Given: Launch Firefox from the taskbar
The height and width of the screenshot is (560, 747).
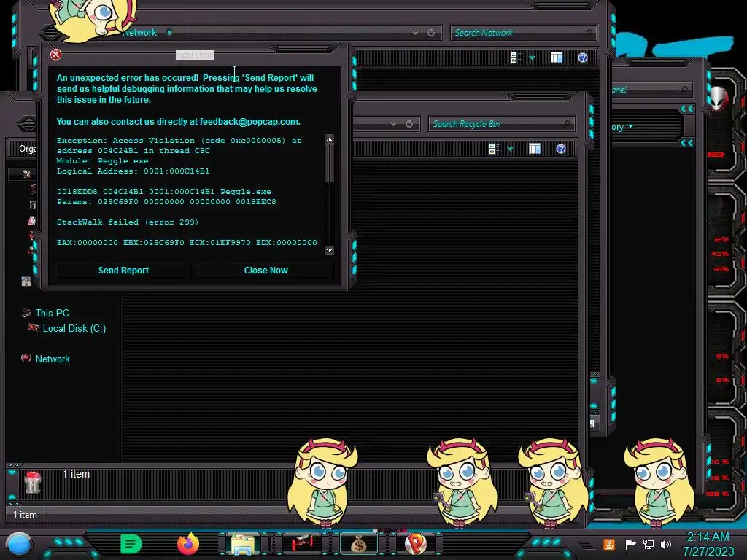Looking at the screenshot, I should click(x=188, y=544).
